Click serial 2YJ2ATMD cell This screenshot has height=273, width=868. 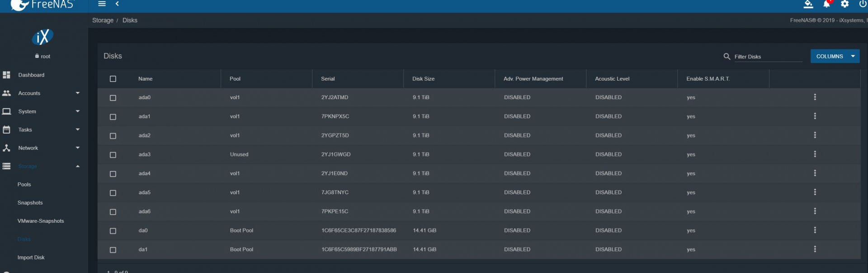335,97
